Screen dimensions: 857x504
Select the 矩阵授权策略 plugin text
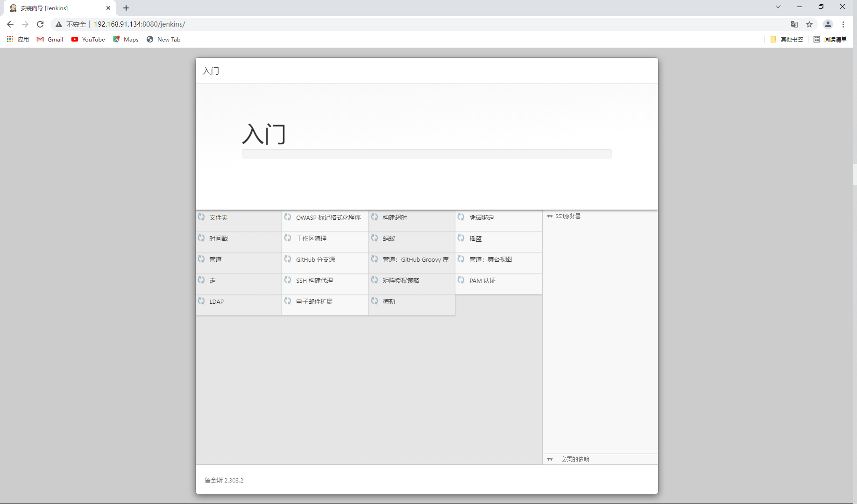click(x=401, y=280)
